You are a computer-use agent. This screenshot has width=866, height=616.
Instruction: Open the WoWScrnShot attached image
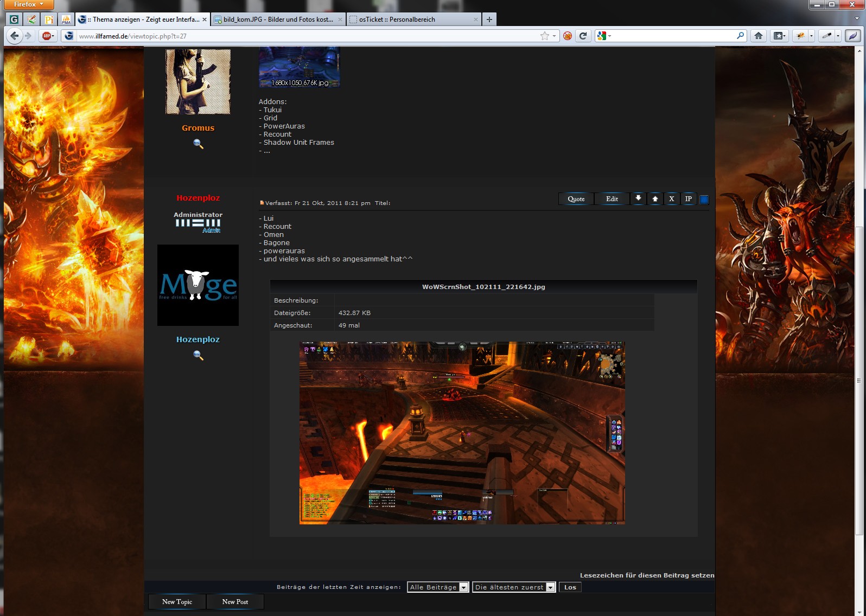(462, 433)
